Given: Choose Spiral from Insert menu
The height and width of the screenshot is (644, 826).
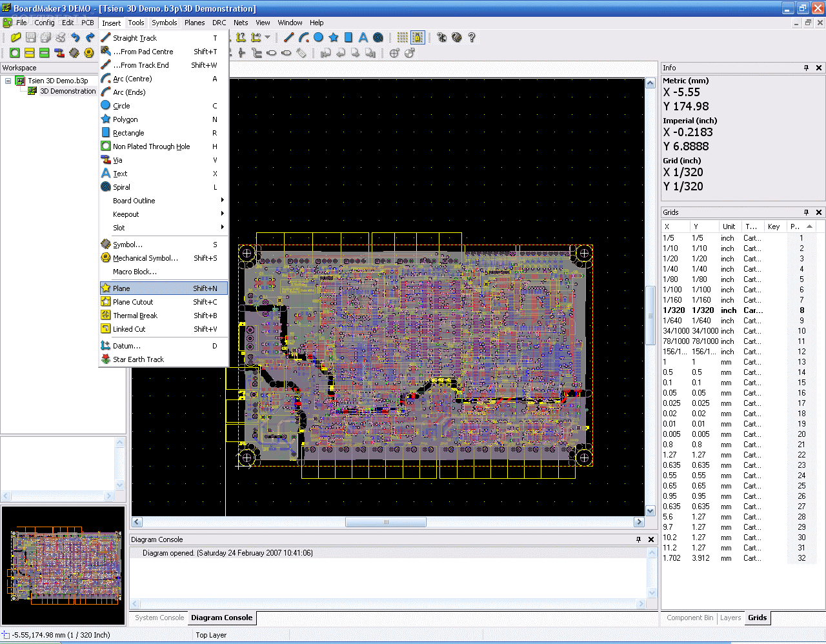Looking at the screenshot, I should click(163, 187).
